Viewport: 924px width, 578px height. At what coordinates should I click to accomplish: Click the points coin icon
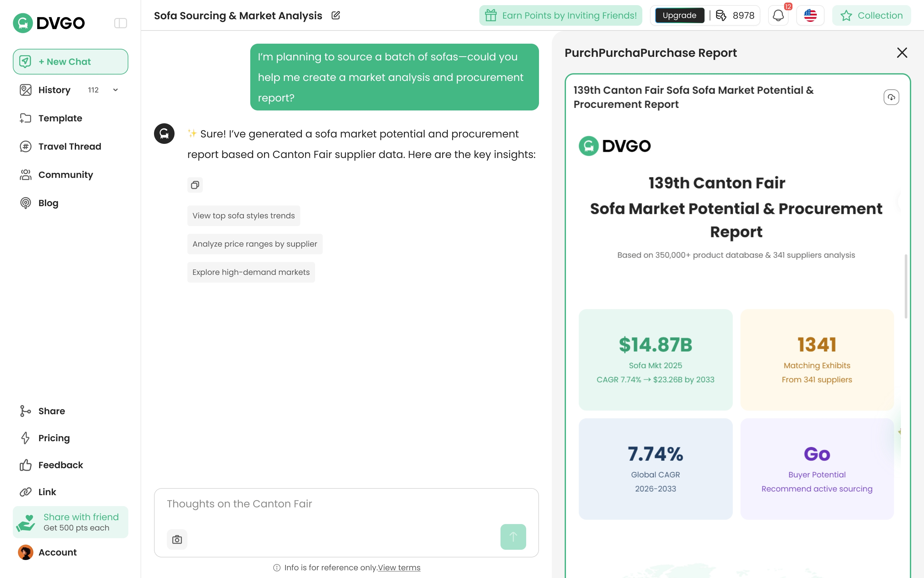(721, 15)
